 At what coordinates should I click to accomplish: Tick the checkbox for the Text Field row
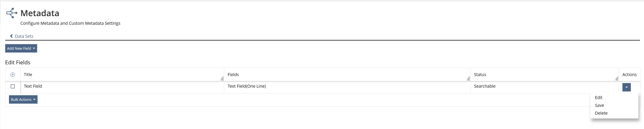pos(13,86)
